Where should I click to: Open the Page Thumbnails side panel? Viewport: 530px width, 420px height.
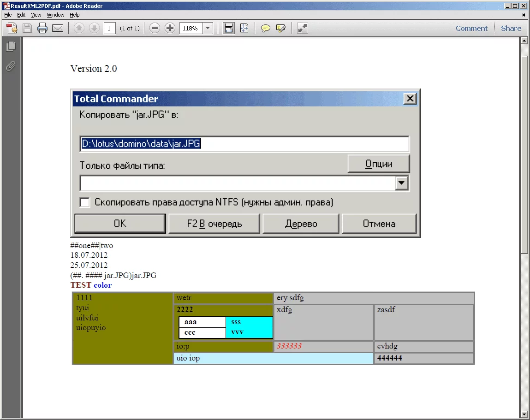click(11, 46)
